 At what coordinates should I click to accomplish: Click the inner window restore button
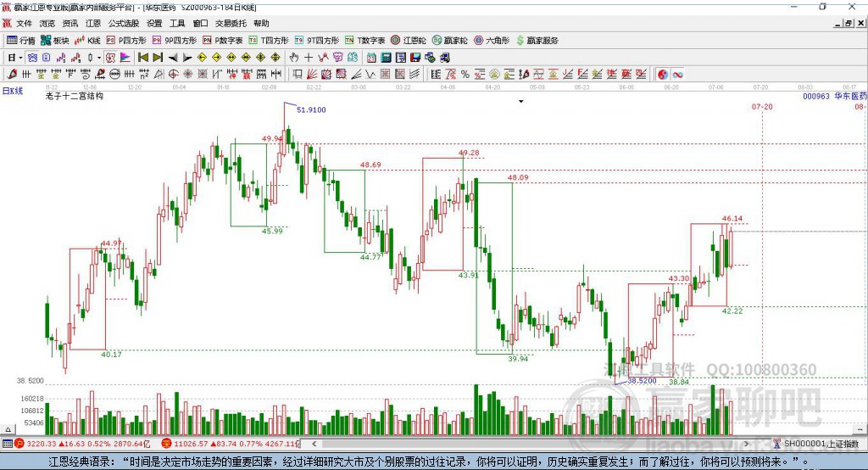pyautogui.click(x=848, y=23)
